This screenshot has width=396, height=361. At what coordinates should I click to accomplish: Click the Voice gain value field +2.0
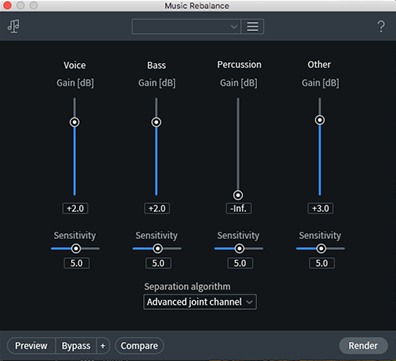[75, 209]
